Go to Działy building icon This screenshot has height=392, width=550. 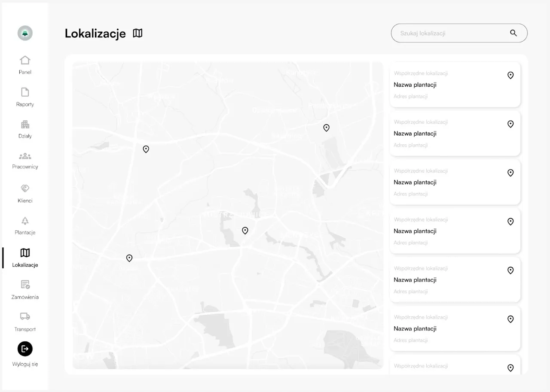(25, 125)
